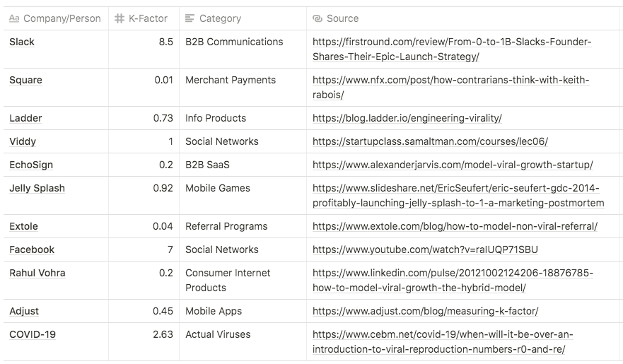Screen dimensions: 623x364
Task: Open the Source column header menu
Action: click(x=342, y=18)
